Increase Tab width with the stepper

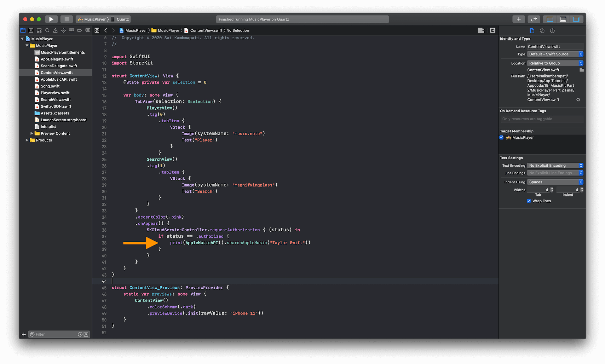[551, 188]
